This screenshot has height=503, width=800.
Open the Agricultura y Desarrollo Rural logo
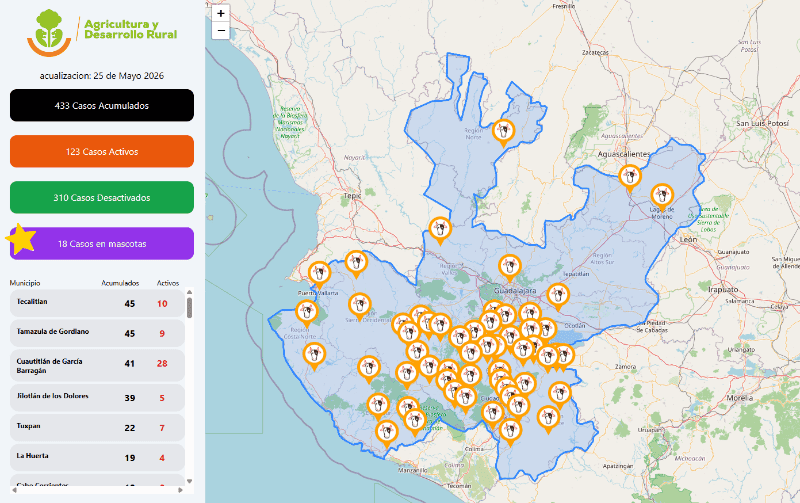point(102,32)
